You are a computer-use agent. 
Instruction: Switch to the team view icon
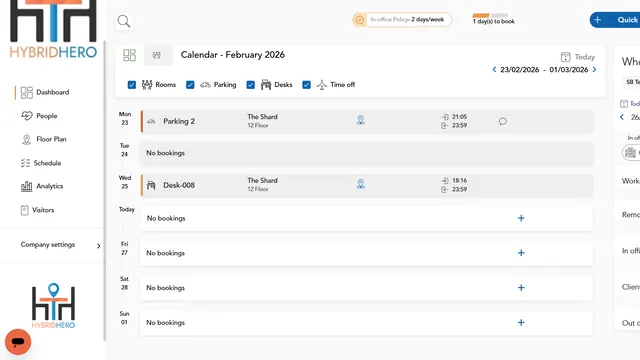157,55
